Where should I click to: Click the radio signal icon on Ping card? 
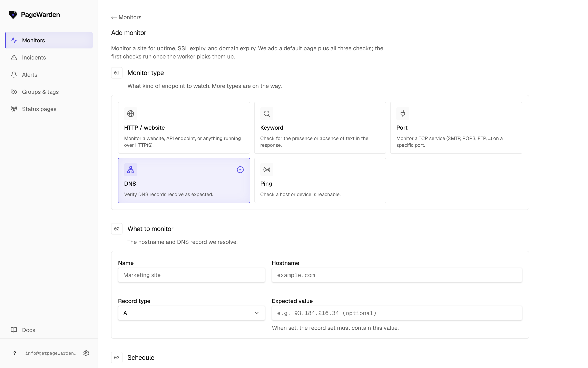(x=267, y=170)
